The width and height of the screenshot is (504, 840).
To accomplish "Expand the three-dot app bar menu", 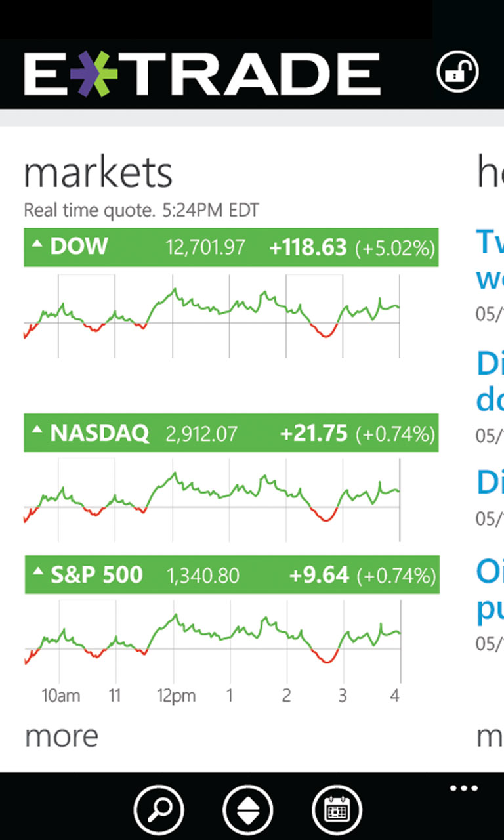I will [x=463, y=788].
